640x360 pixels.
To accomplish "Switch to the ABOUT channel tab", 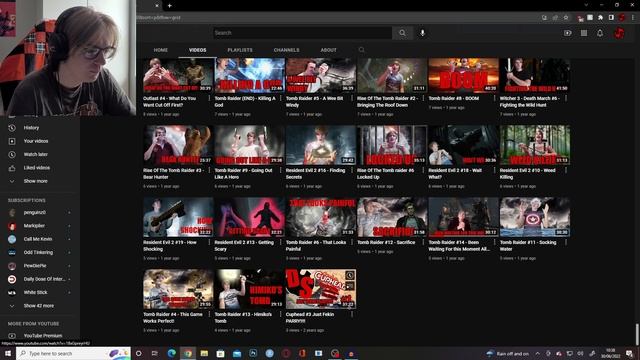I will 329,50.
